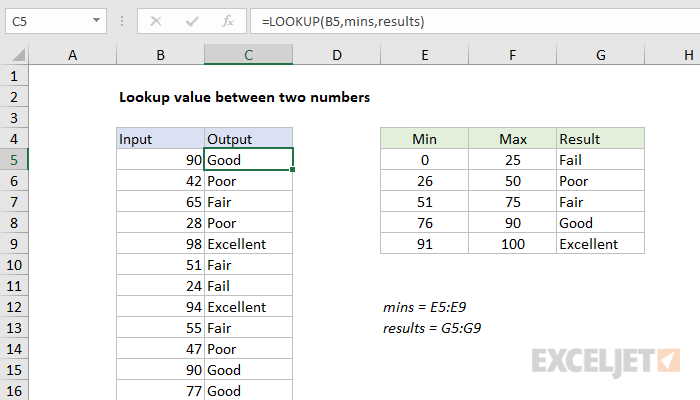Select row 1 header

[14, 76]
